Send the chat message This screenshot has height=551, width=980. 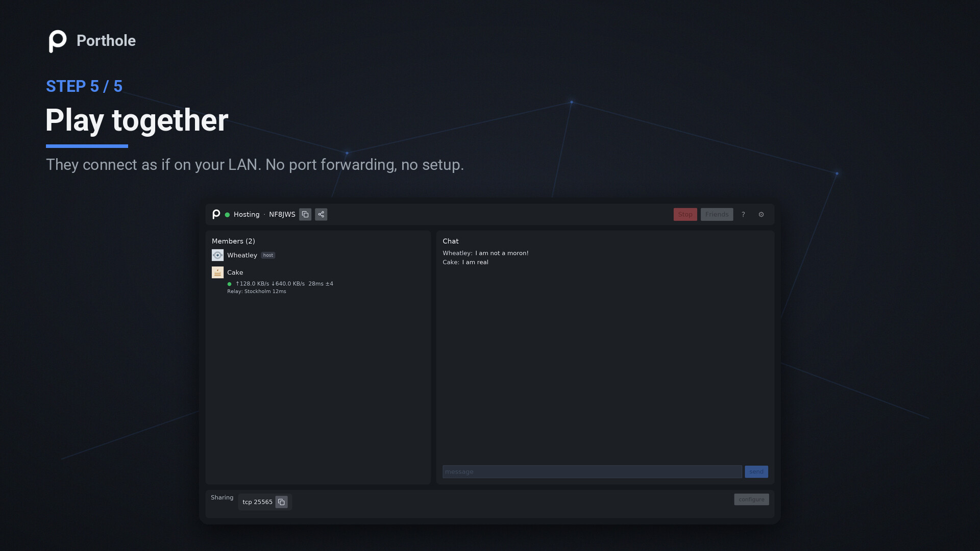(756, 471)
